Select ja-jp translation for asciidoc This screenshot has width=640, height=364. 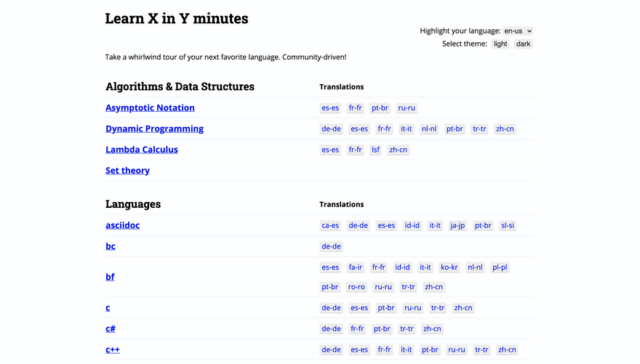pos(457,226)
